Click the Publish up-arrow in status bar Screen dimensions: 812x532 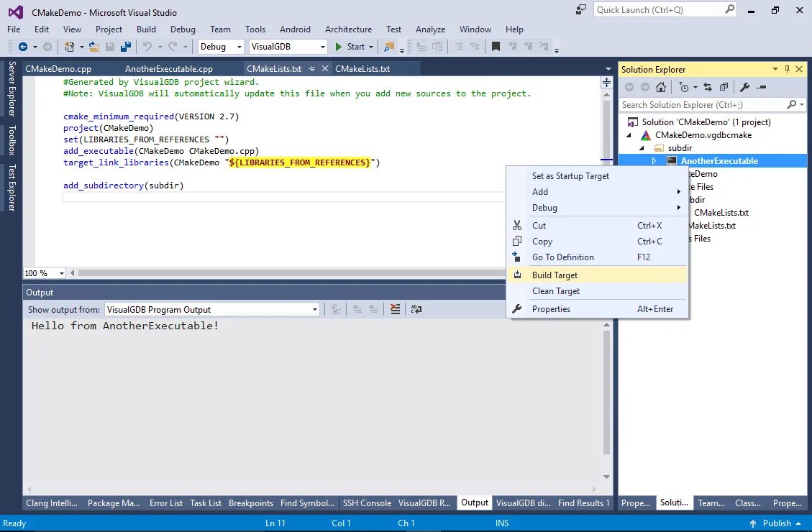tap(753, 523)
